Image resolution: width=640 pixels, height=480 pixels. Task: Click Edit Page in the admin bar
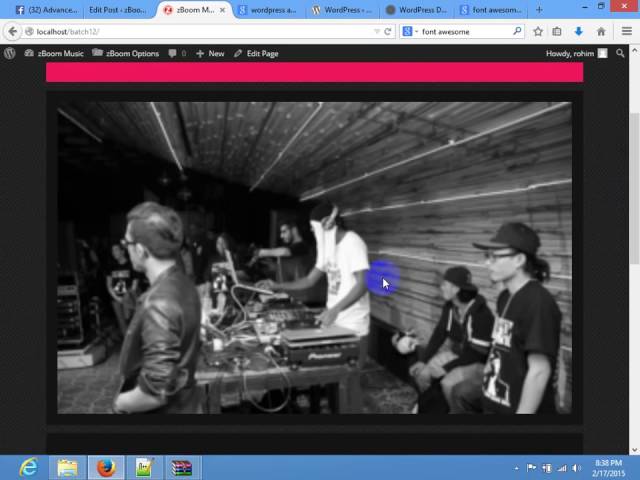click(x=256, y=53)
